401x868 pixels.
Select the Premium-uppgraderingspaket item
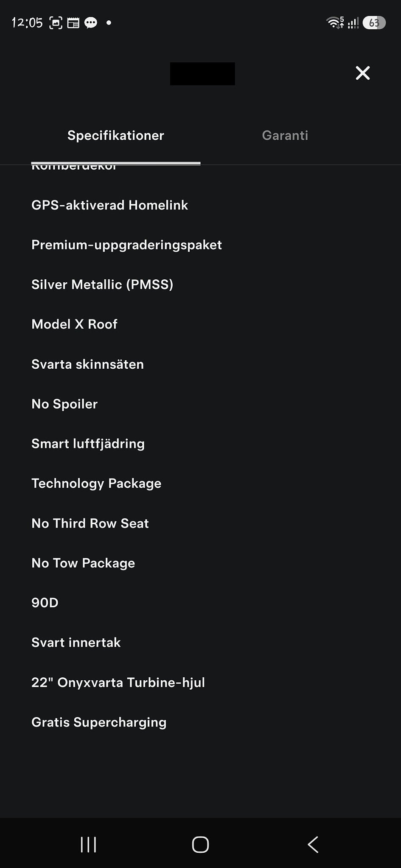(126, 245)
